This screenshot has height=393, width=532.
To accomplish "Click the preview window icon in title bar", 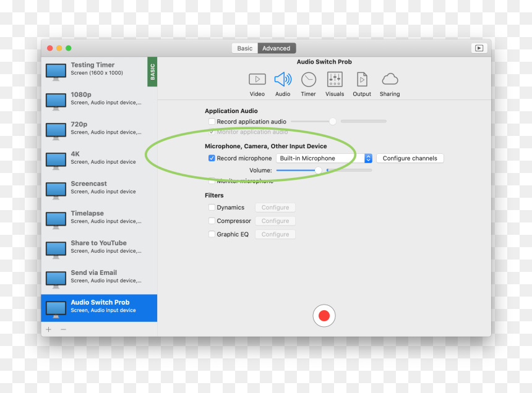I will 479,48.
